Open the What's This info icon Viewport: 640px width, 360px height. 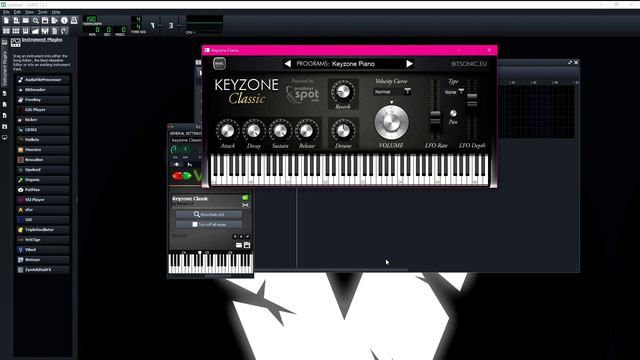tap(64, 20)
